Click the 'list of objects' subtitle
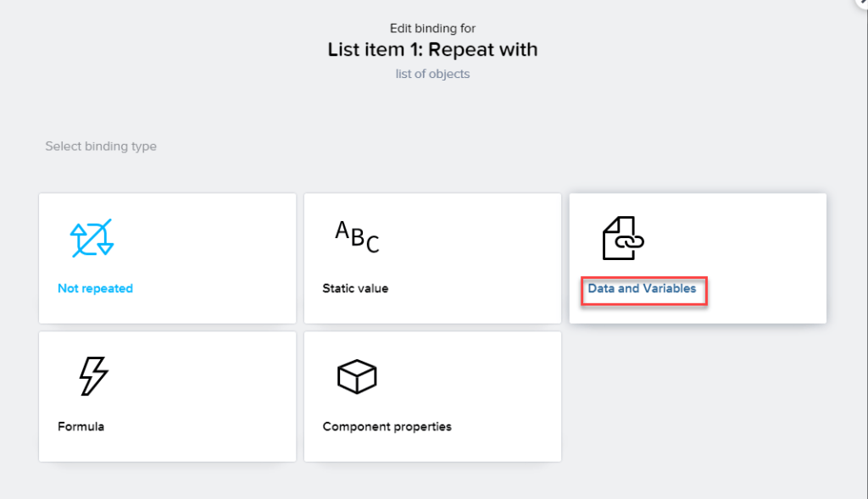Image resolution: width=868 pixels, height=499 pixels. pyautogui.click(x=432, y=74)
